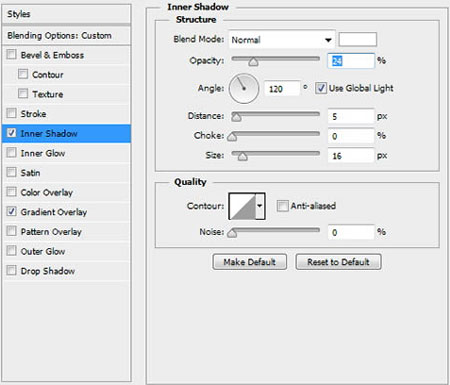Open the Outer Glow style settings
450x385 pixels.
(x=43, y=251)
